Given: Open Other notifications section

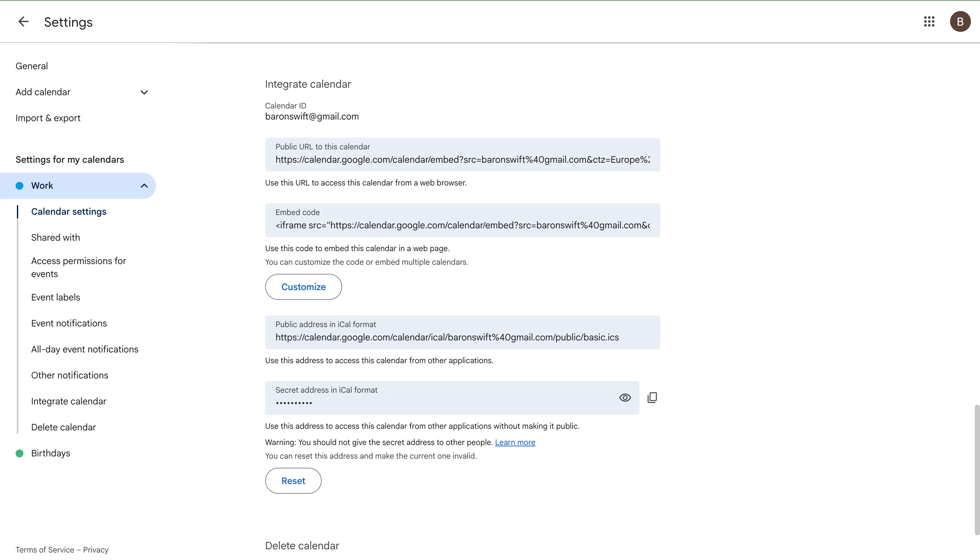Looking at the screenshot, I should point(70,375).
